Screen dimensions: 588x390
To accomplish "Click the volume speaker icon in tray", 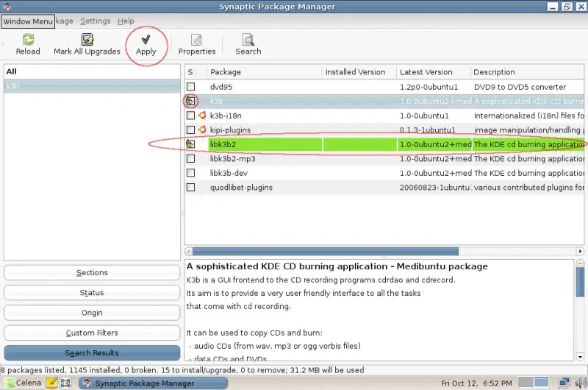I will (x=581, y=383).
